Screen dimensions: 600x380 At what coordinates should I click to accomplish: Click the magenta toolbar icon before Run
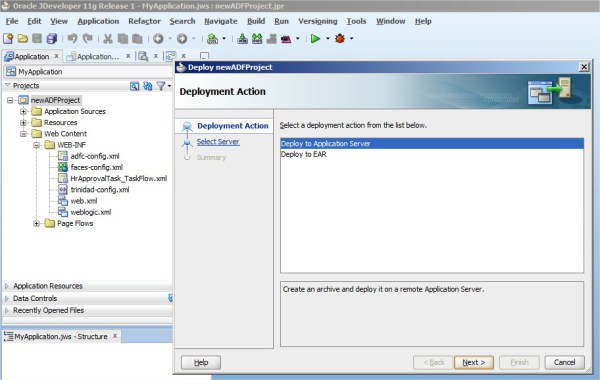pos(286,39)
